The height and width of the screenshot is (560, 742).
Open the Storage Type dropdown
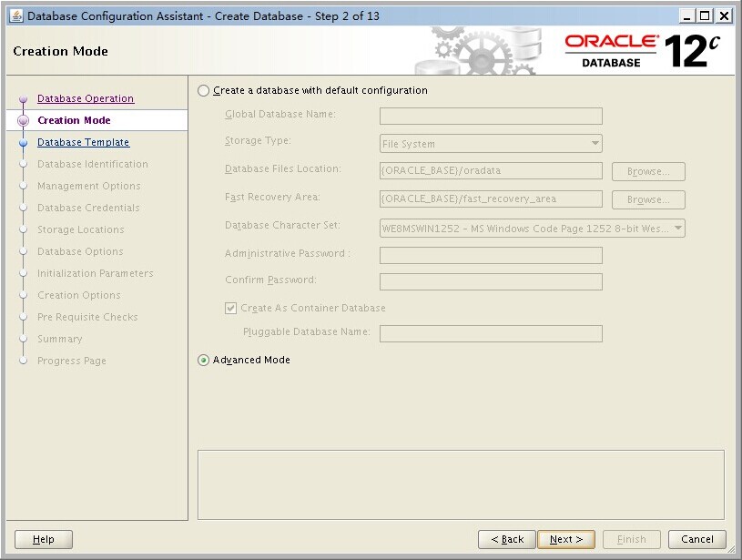click(x=491, y=144)
